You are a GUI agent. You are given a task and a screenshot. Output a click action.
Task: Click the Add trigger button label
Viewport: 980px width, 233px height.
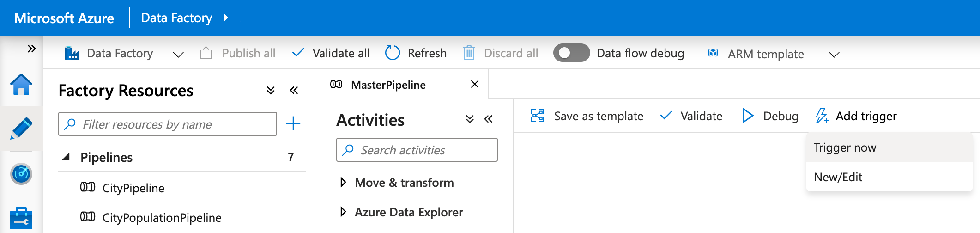click(866, 116)
